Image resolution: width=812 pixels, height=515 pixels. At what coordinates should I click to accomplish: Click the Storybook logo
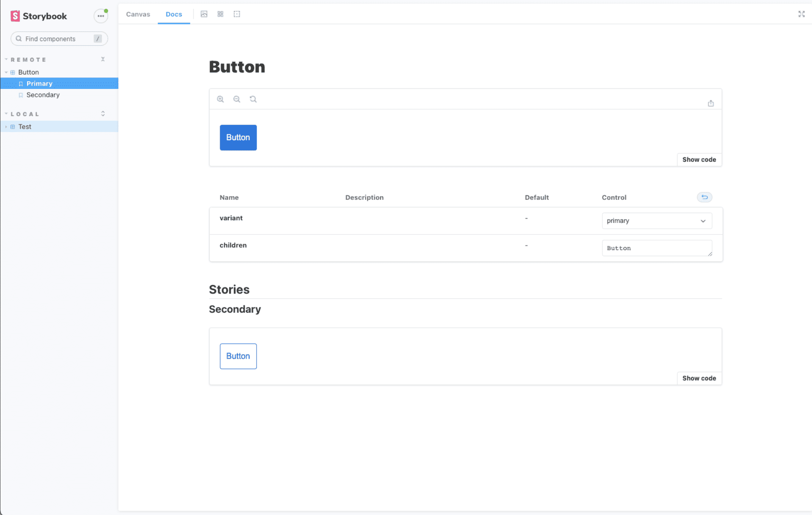39,16
